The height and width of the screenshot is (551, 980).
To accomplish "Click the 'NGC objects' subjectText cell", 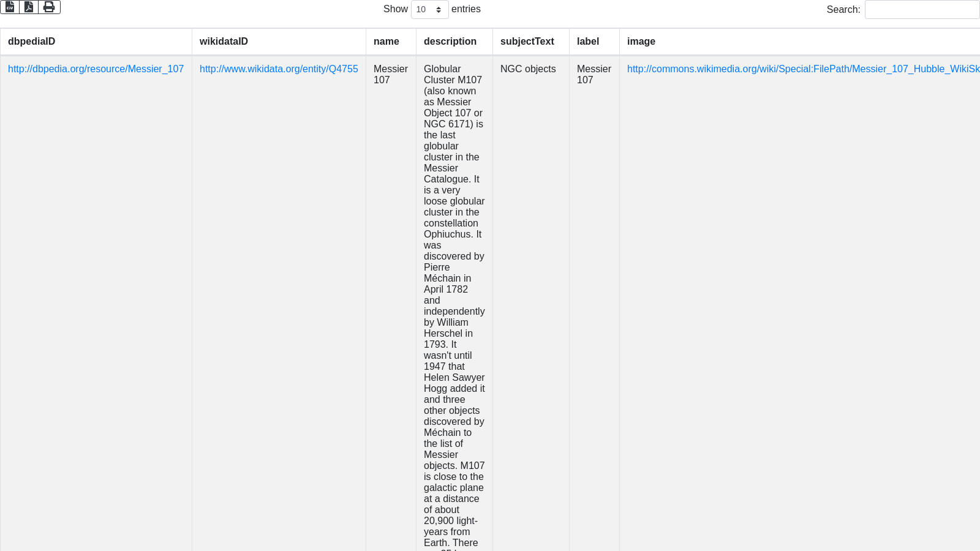I will click(528, 69).
